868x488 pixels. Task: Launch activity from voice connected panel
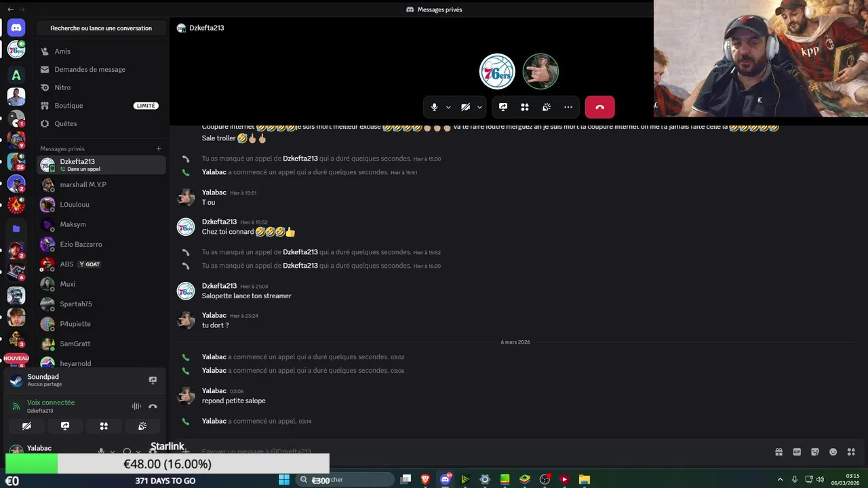click(104, 426)
